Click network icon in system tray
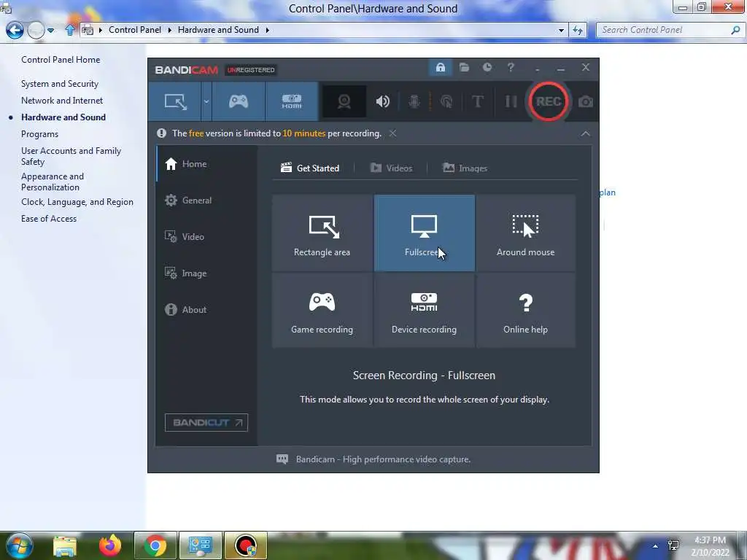The height and width of the screenshot is (560, 747). point(673,545)
